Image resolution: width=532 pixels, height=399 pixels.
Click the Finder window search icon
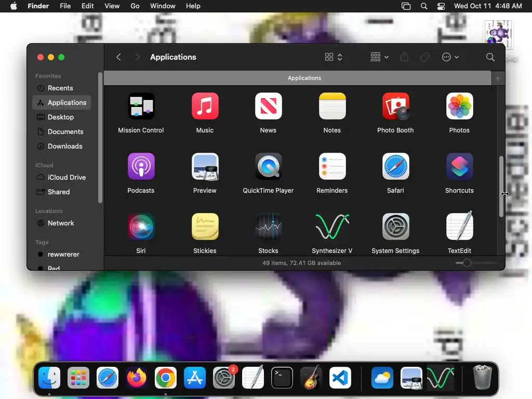coord(490,57)
